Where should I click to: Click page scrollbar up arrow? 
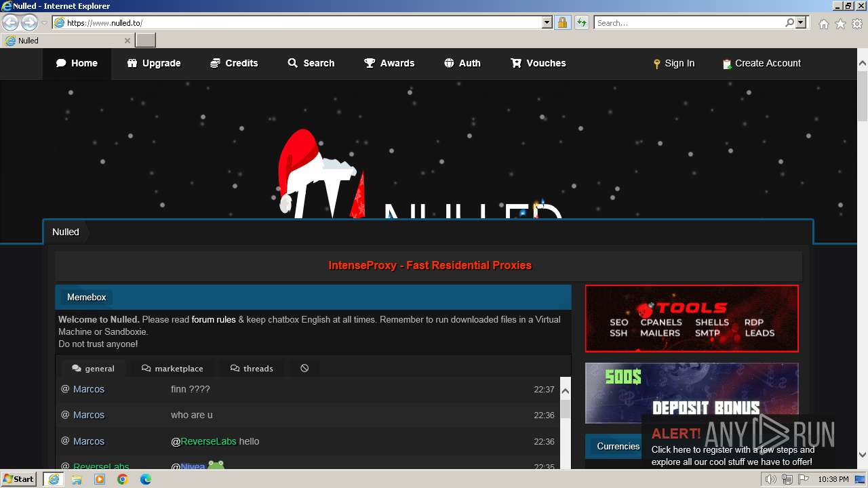click(863, 63)
